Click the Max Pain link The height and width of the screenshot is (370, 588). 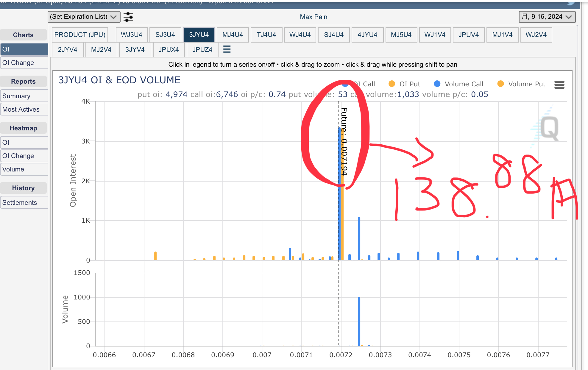314,17
